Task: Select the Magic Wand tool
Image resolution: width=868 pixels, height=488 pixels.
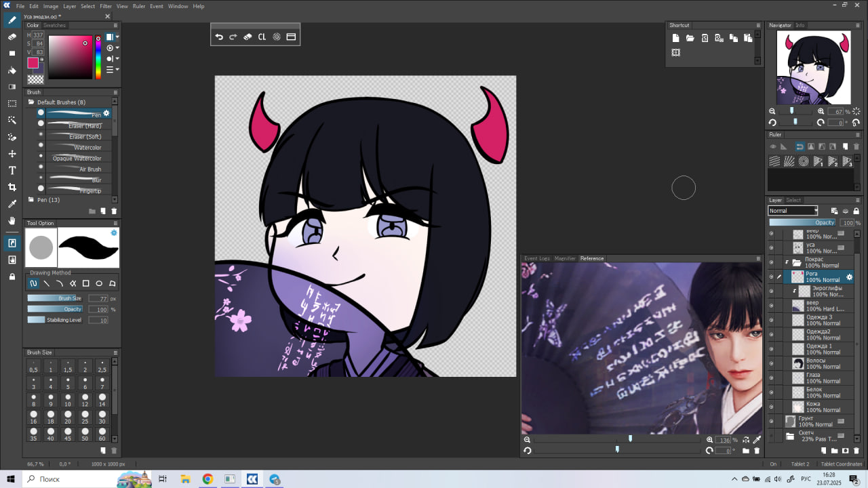Action: pos(12,120)
